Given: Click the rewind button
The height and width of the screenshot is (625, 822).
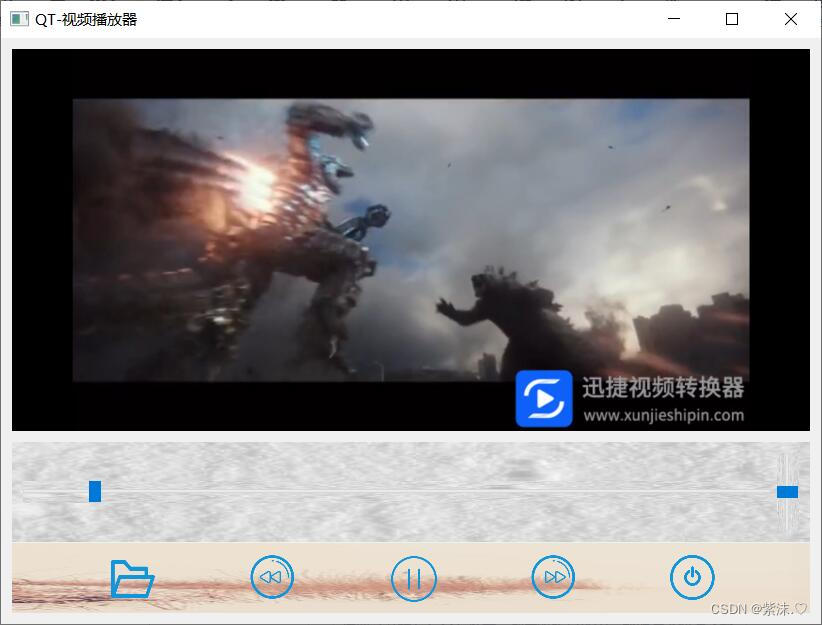Looking at the screenshot, I should point(272,577).
